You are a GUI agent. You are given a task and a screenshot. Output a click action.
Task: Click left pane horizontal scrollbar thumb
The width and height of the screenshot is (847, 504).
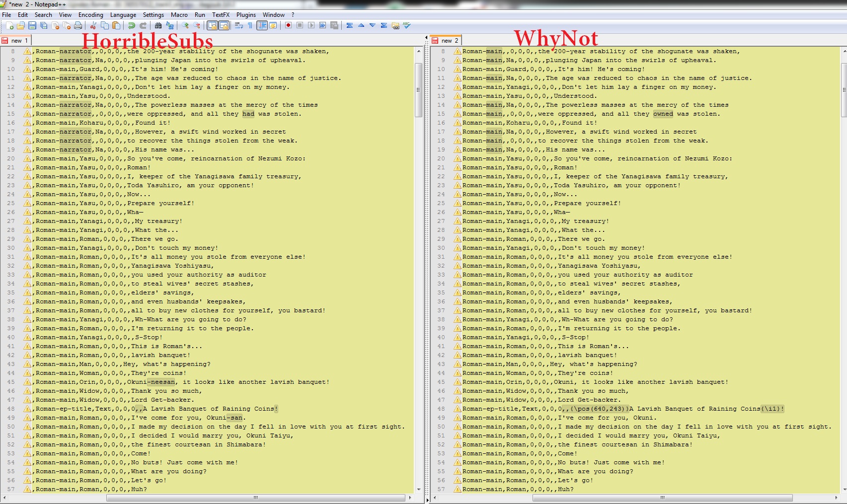pos(256,497)
